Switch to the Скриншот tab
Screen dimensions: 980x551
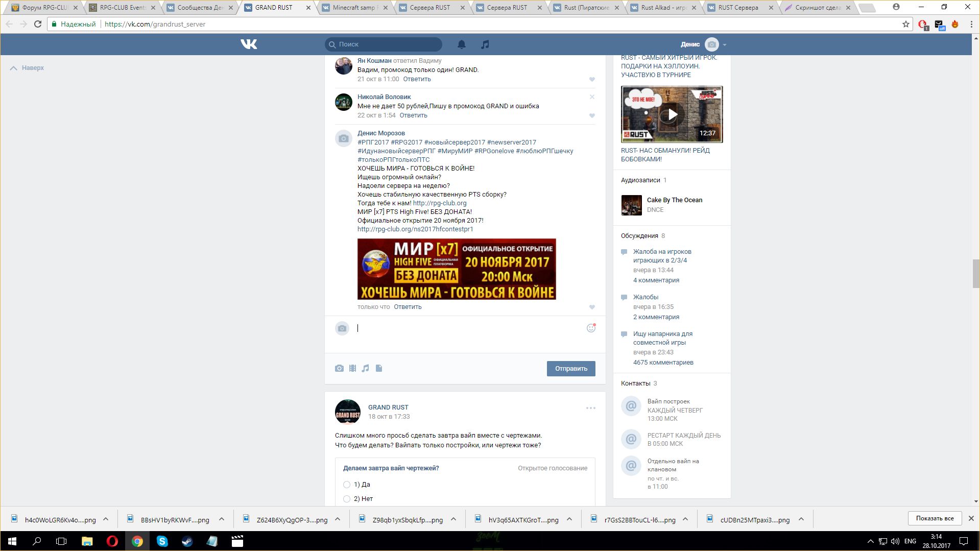coord(817,8)
